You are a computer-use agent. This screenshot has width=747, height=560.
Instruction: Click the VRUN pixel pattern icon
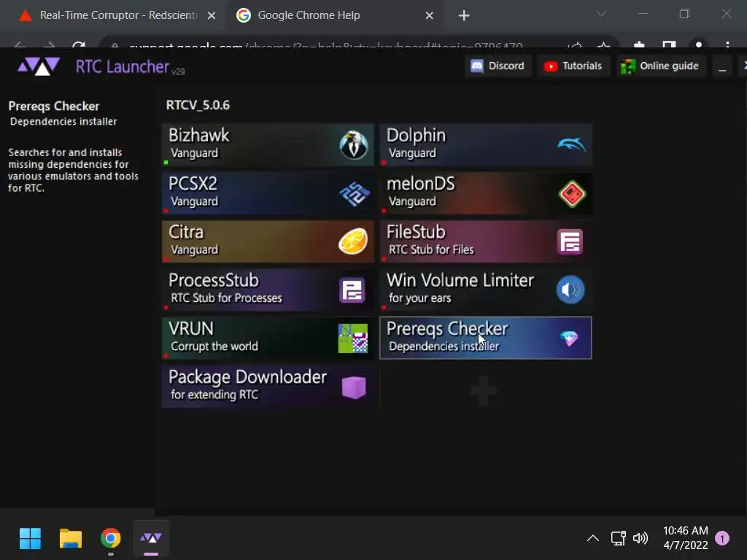coord(352,338)
